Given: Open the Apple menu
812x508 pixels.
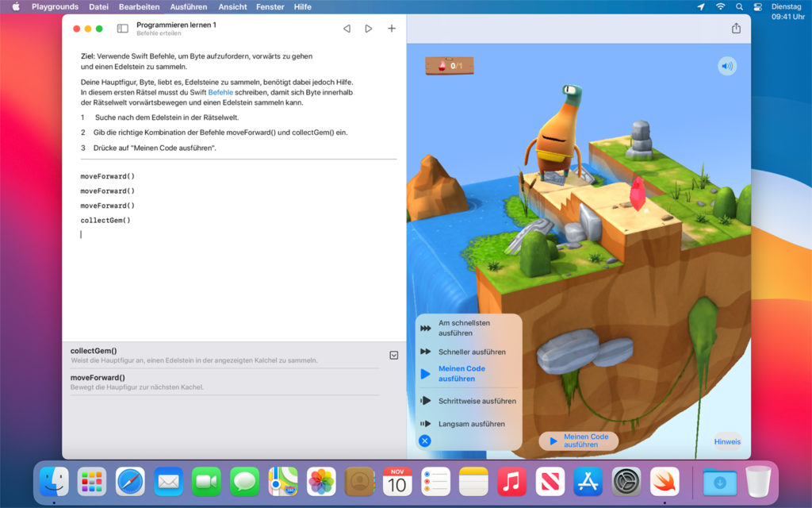Looking at the screenshot, I should (16, 6).
